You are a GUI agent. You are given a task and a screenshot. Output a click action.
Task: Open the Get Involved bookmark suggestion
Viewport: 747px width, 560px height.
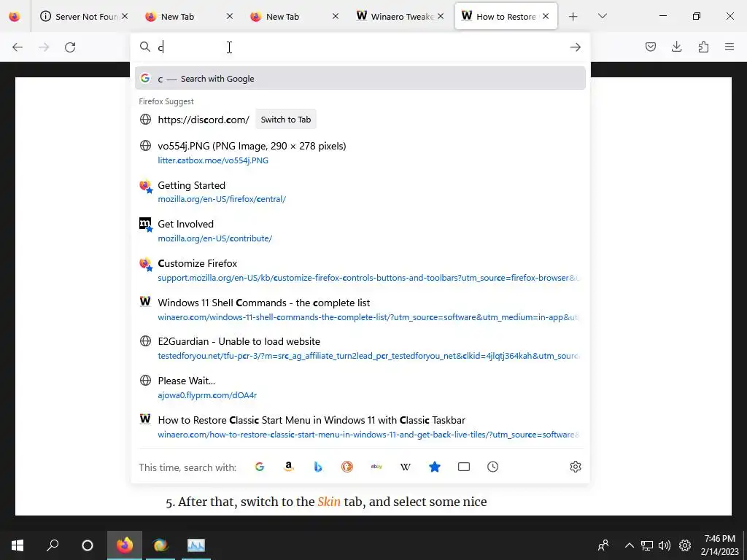[x=360, y=231]
